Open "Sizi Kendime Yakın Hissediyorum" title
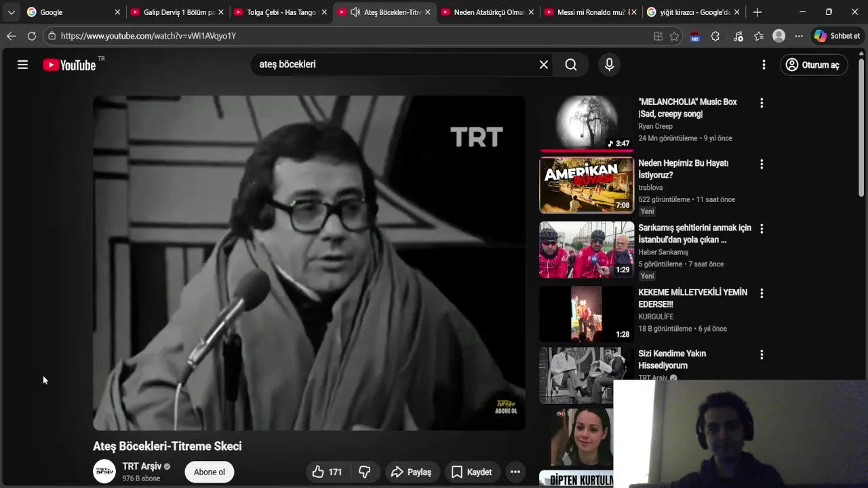The image size is (868, 488). pyautogui.click(x=672, y=359)
